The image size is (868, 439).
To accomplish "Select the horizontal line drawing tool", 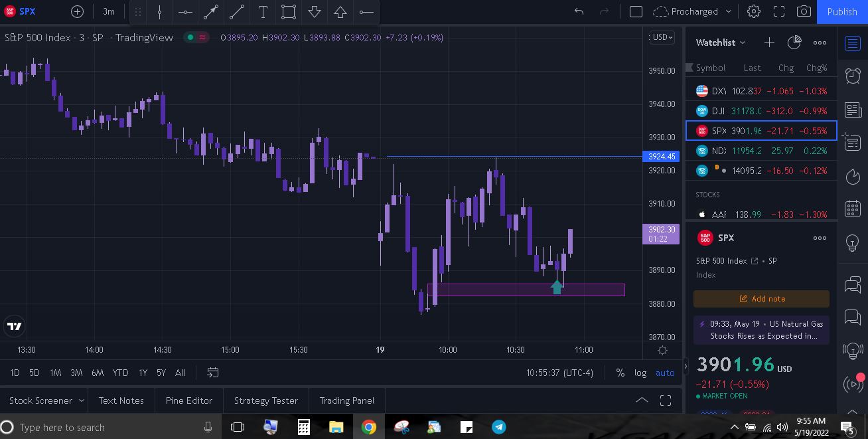I will pos(185,11).
